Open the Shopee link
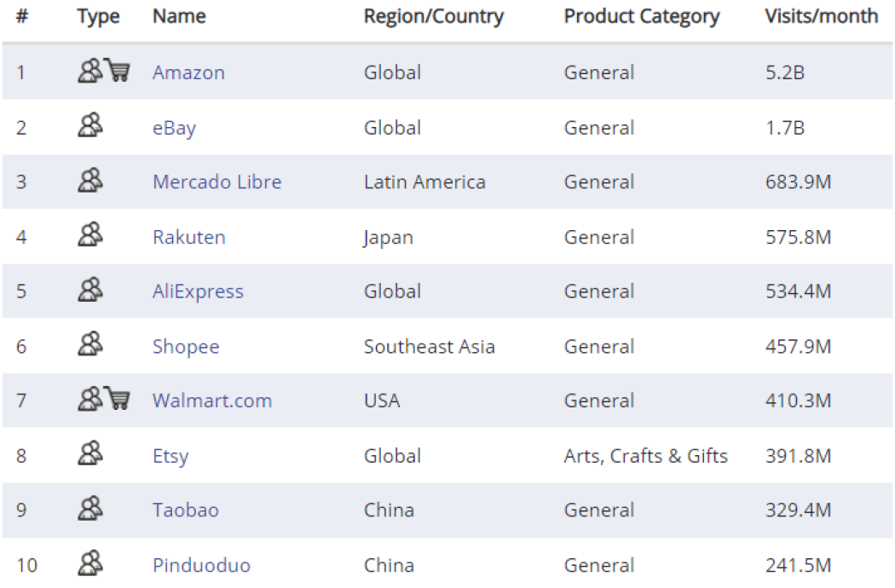The width and height of the screenshot is (895, 588). tap(186, 347)
